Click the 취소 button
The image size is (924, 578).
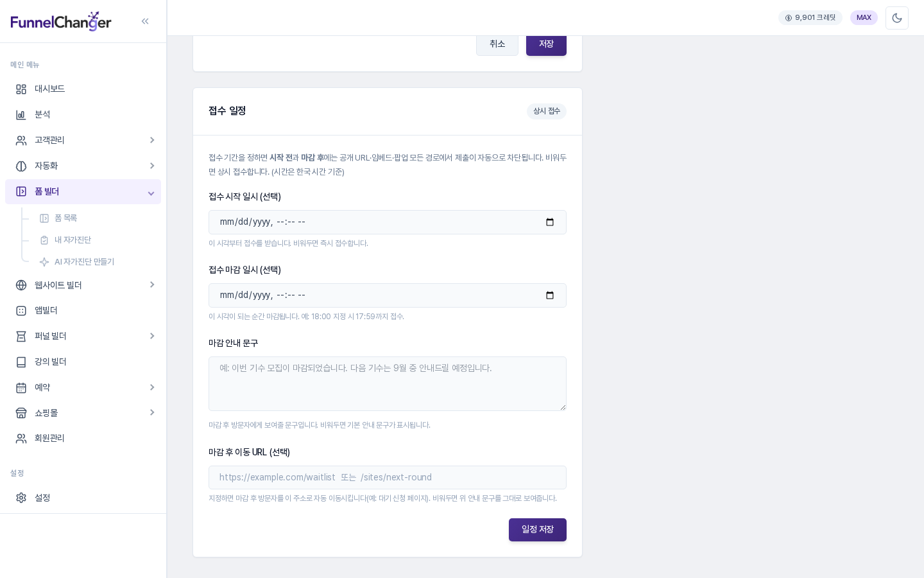pyautogui.click(x=497, y=44)
